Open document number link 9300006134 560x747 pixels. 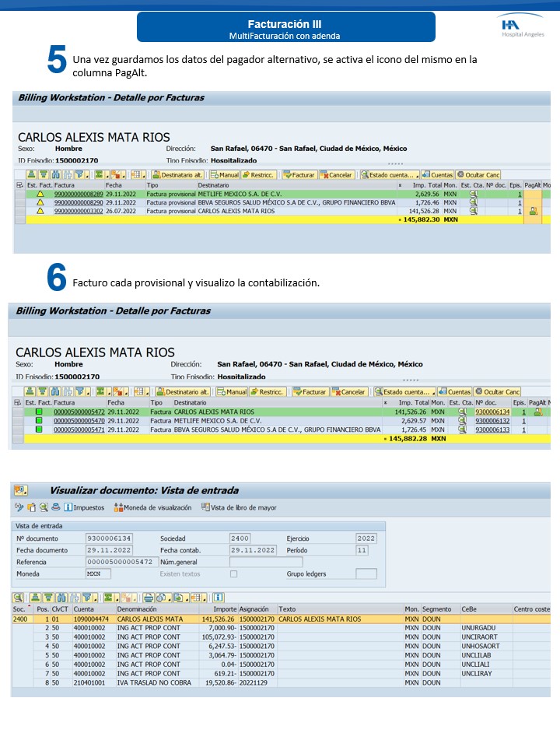click(x=492, y=412)
